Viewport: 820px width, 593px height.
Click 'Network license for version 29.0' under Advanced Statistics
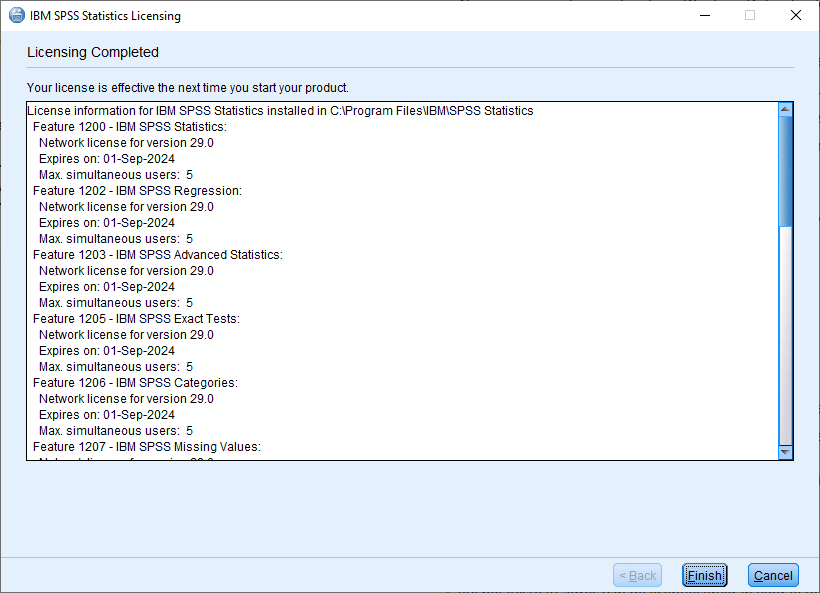click(x=127, y=270)
